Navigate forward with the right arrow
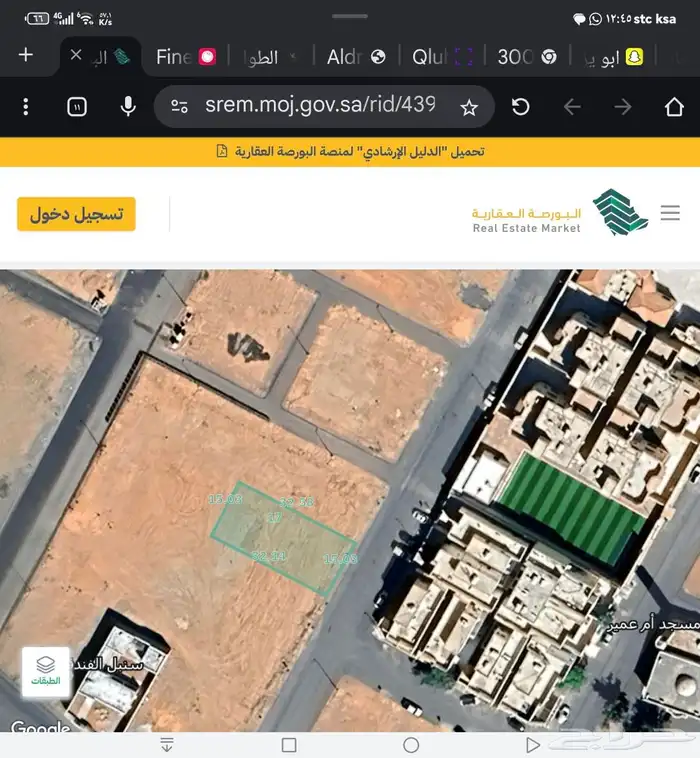The height and width of the screenshot is (758, 700). (x=623, y=107)
